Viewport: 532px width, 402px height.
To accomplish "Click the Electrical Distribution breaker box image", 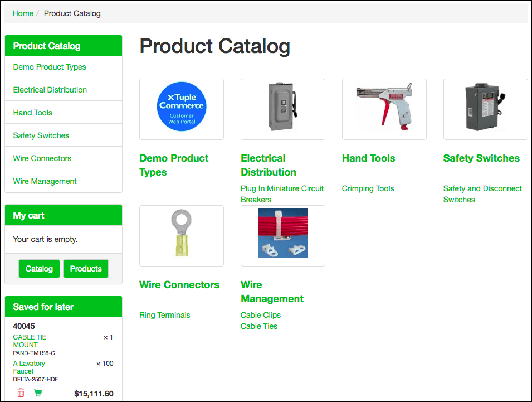I will pyautogui.click(x=282, y=109).
